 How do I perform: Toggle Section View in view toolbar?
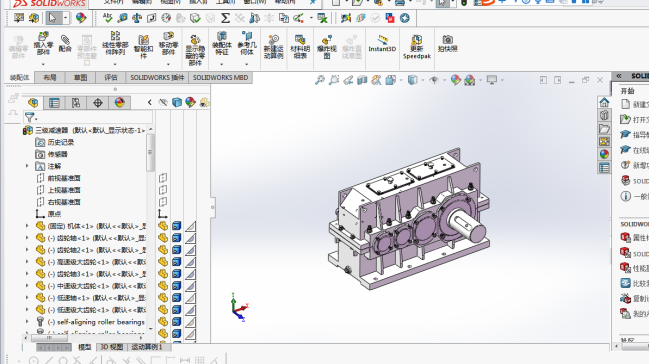362,80
